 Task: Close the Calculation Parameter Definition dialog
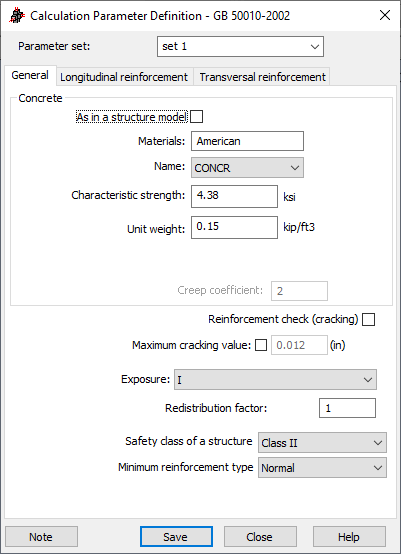[385, 15]
